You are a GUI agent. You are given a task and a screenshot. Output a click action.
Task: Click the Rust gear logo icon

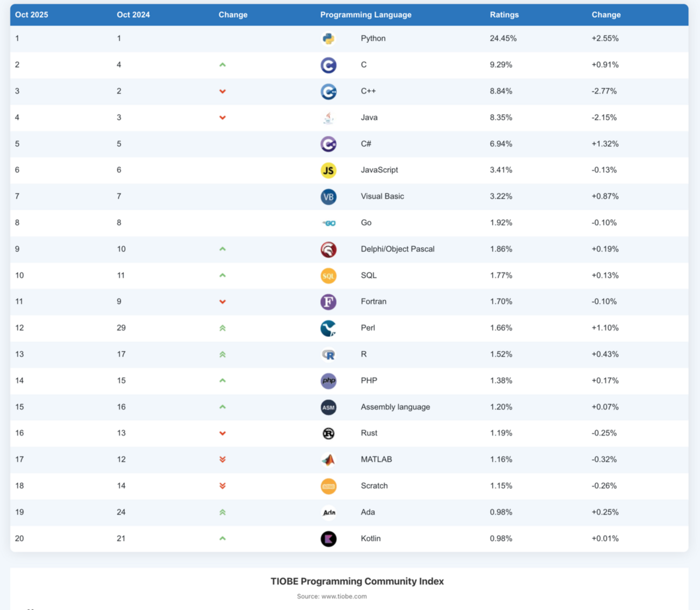(x=328, y=433)
